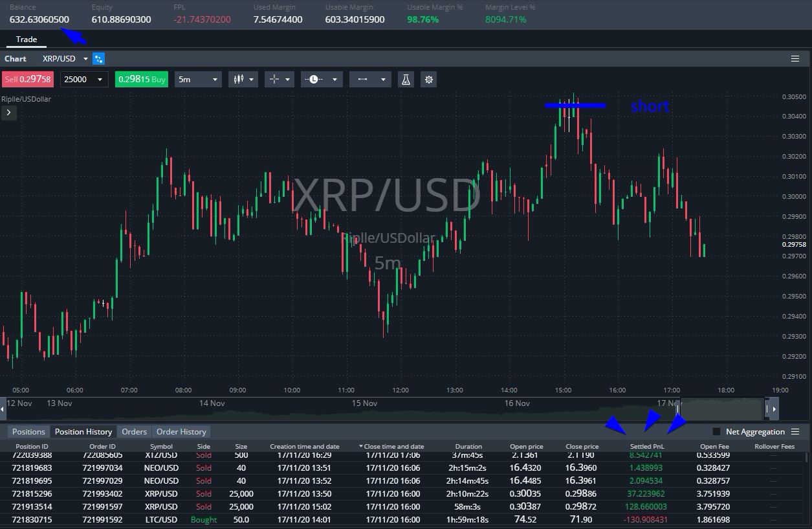Screen dimensions: 812x529
Task: Click the Usable Margin value 603.34015900
Action: coord(355,19)
